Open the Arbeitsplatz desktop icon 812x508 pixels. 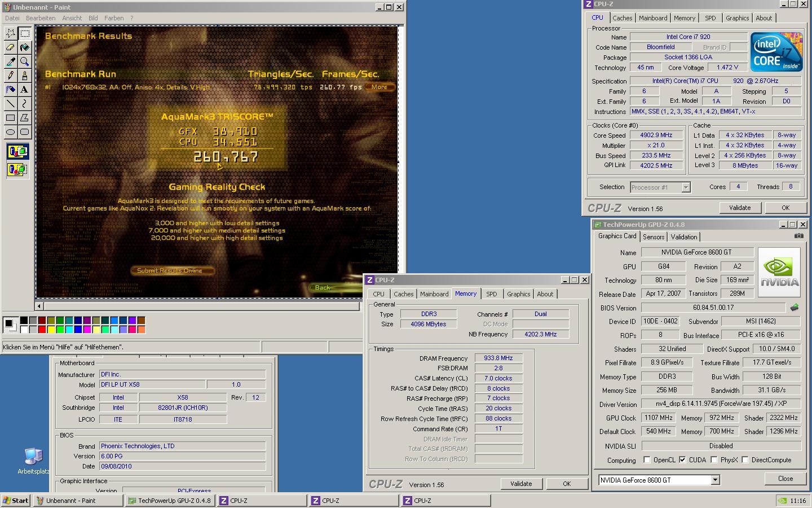[x=33, y=461]
